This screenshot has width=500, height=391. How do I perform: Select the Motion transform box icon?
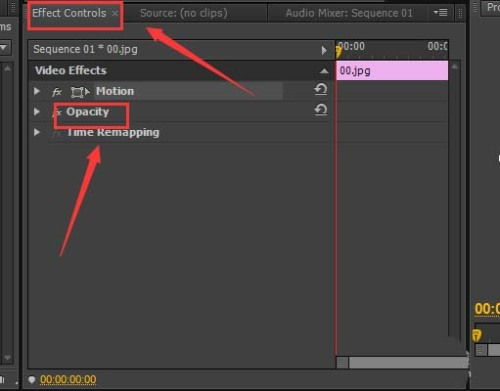tap(80, 92)
